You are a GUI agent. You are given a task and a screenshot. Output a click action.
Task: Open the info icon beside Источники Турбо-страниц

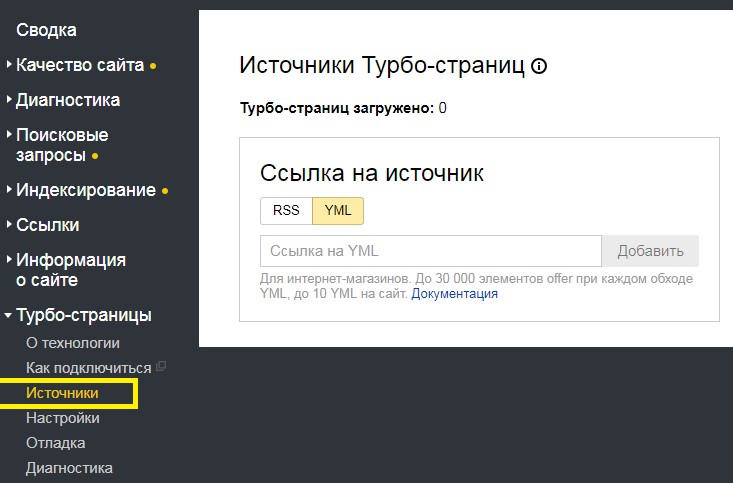point(539,66)
